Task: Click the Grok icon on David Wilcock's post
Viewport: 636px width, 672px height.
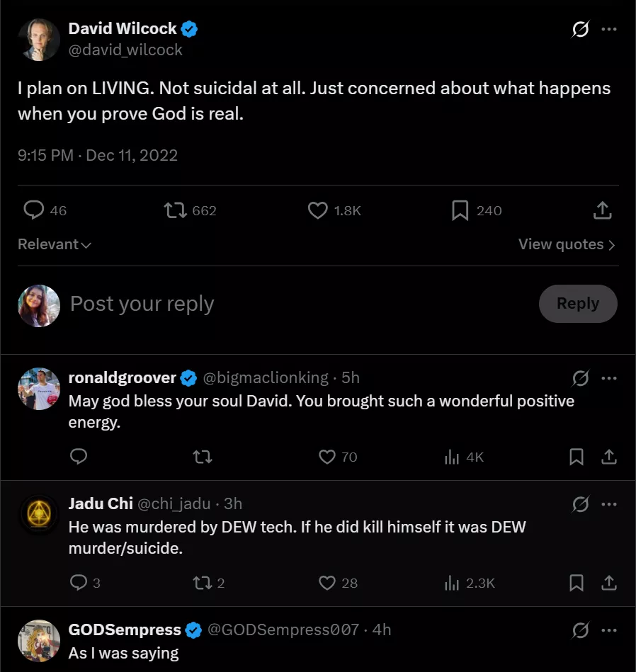Action: (x=581, y=30)
